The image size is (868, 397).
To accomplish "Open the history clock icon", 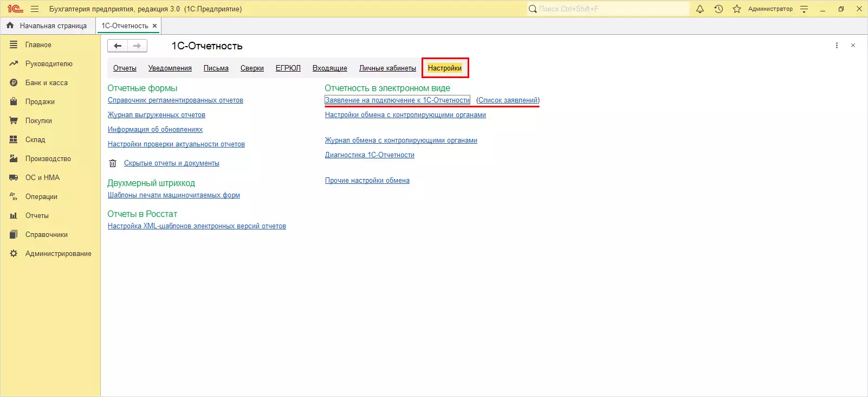I will point(718,9).
